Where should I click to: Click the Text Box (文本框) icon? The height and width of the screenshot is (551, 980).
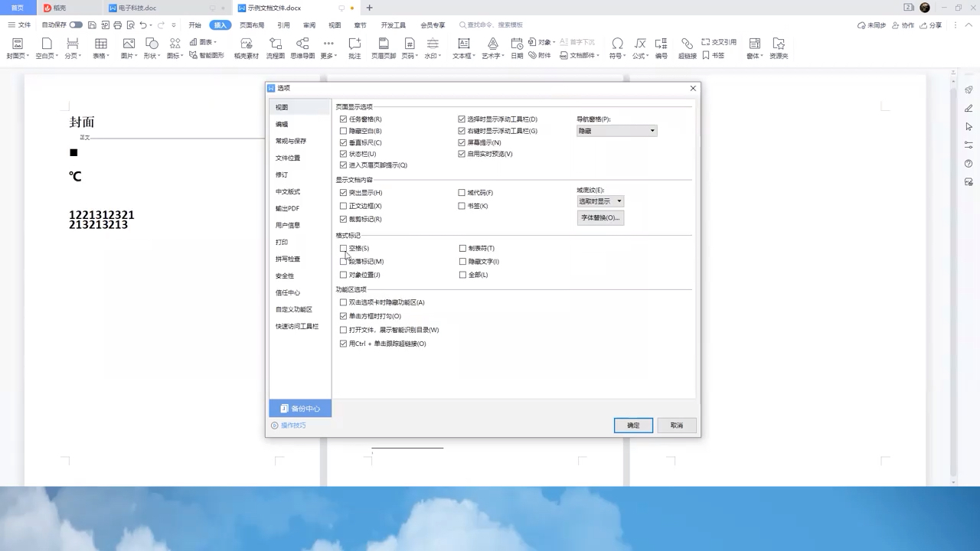tap(463, 48)
